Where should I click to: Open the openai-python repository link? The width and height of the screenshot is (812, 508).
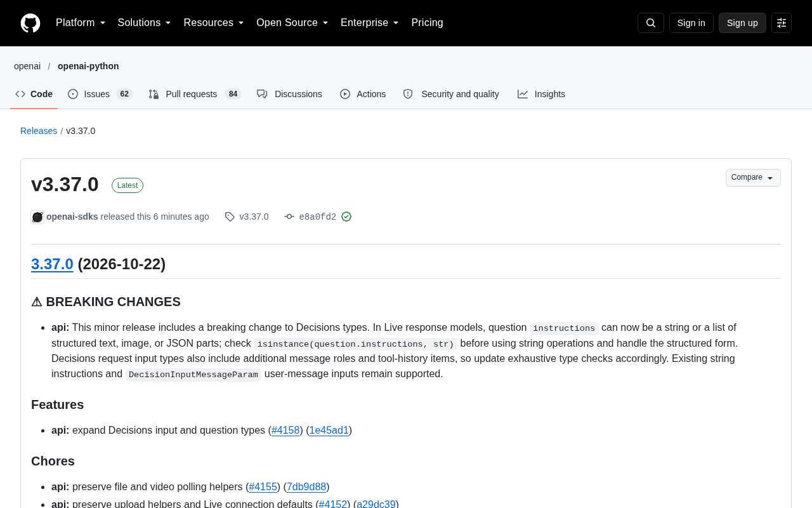(88, 66)
